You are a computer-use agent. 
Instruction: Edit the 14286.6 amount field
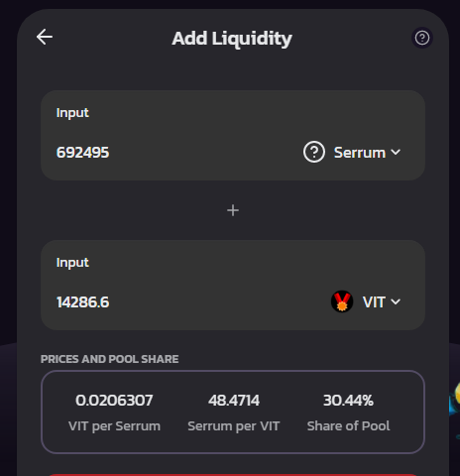82,302
